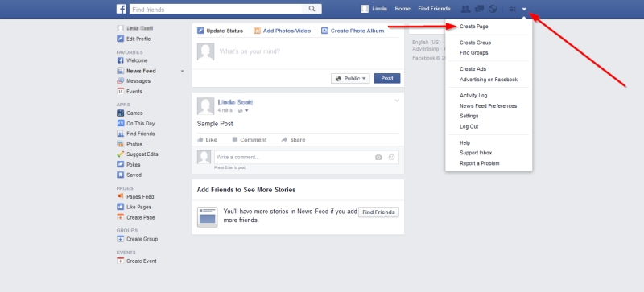Open Support Inbox menu item
This screenshot has width=644, height=292.
[x=476, y=153]
